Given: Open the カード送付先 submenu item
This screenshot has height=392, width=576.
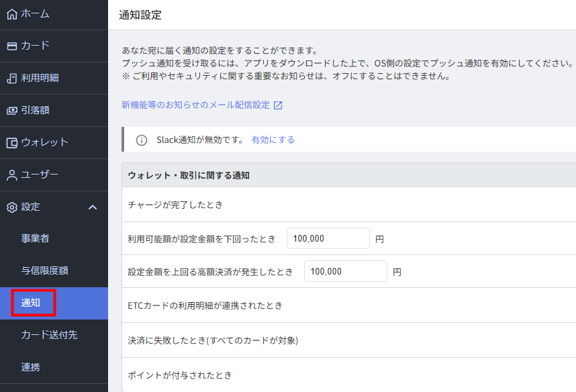Looking at the screenshot, I should 49,334.
